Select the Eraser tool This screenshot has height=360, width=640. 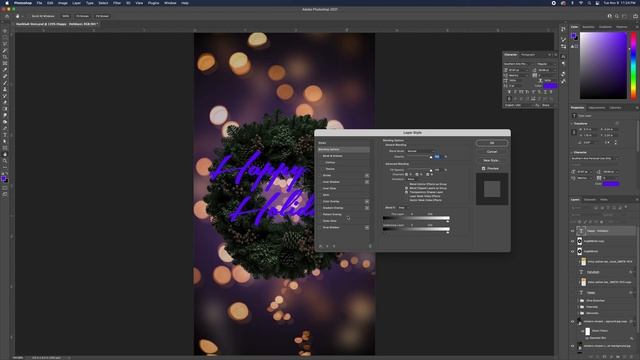pyautogui.click(x=5, y=102)
